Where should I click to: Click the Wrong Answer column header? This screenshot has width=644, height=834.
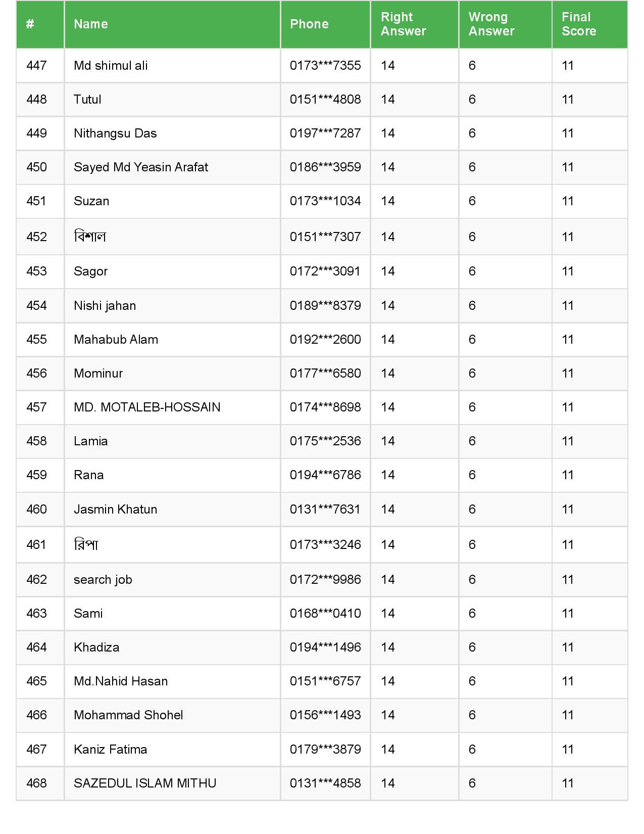pos(491,24)
